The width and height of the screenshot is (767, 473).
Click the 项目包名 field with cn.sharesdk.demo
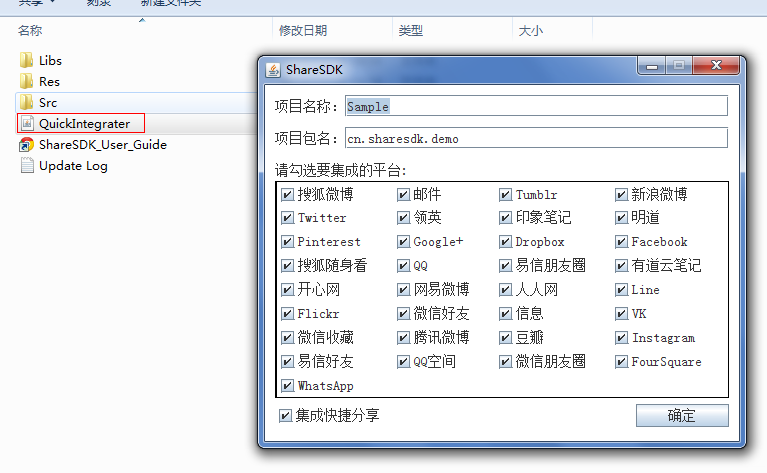pos(536,138)
